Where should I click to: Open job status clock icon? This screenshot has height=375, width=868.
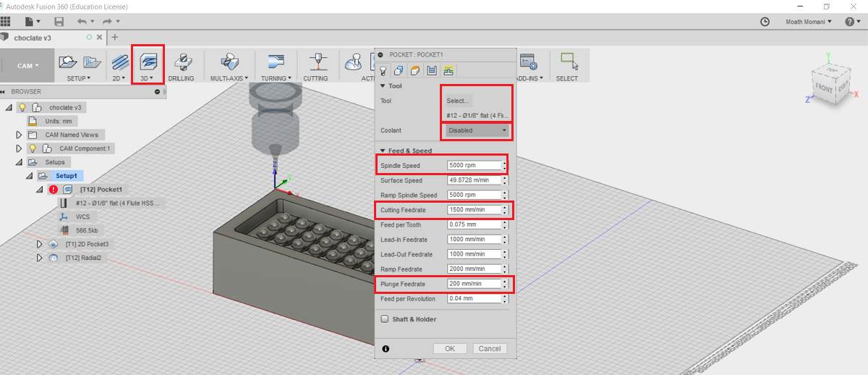pyautogui.click(x=765, y=22)
